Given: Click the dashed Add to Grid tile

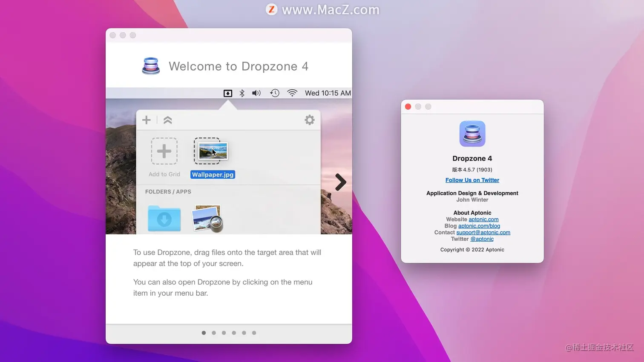Looking at the screenshot, I should [164, 151].
